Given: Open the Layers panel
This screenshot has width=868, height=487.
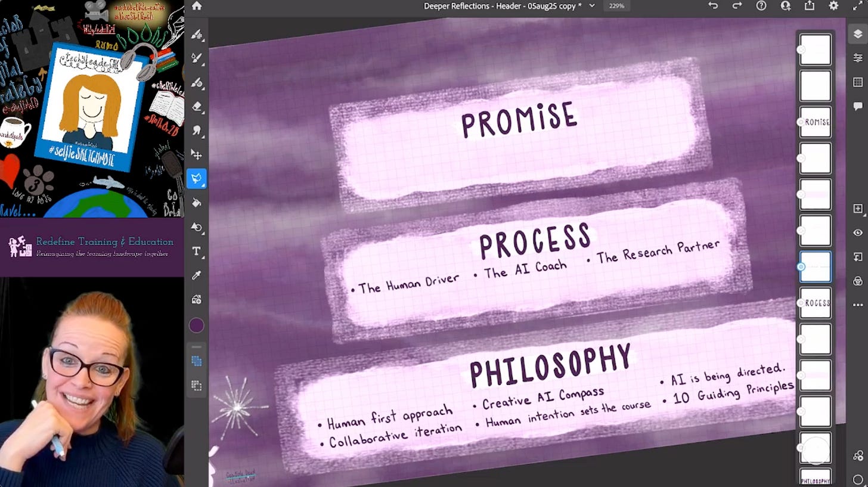Looking at the screenshot, I should coord(857,34).
